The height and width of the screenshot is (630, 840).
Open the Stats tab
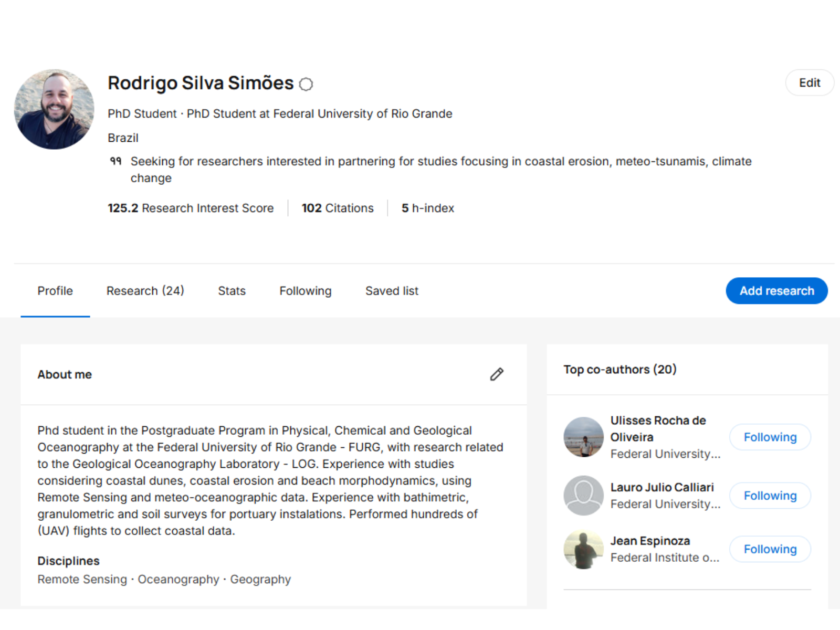coord(232,291)
